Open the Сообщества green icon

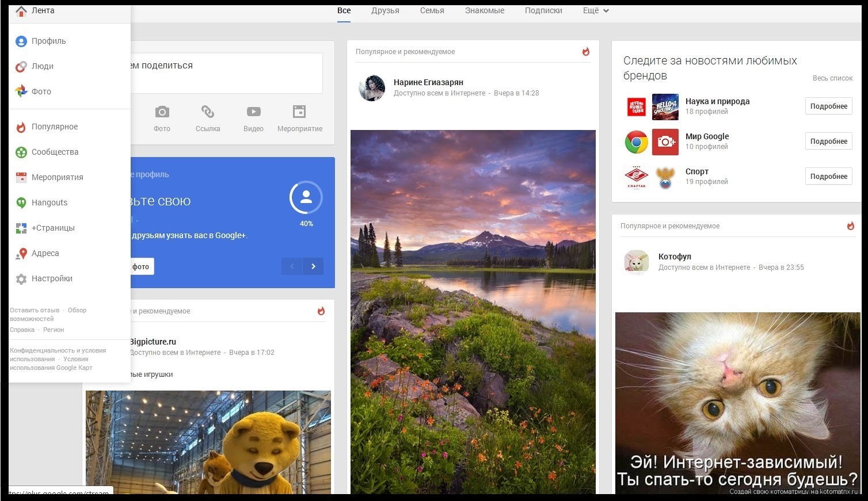21,152
